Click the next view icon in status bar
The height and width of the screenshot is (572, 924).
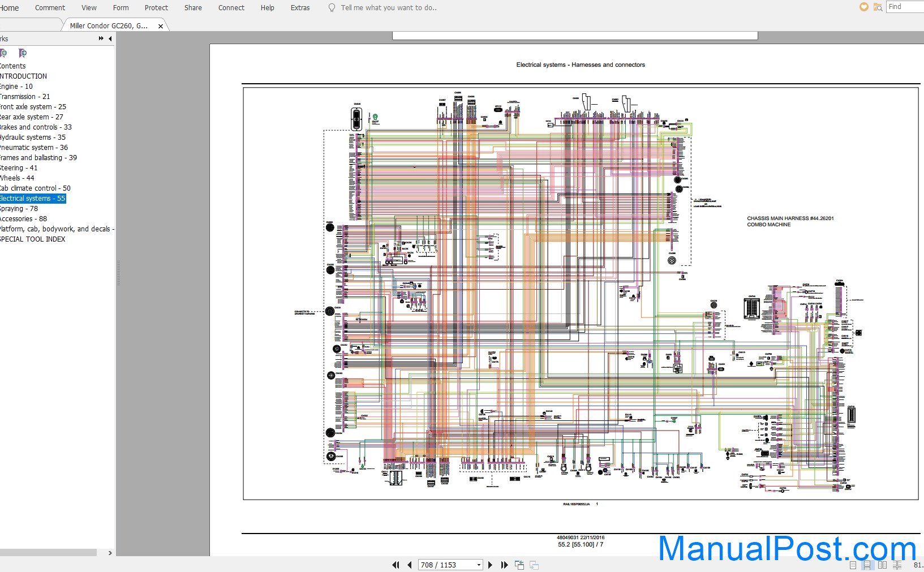click(534, 565)
